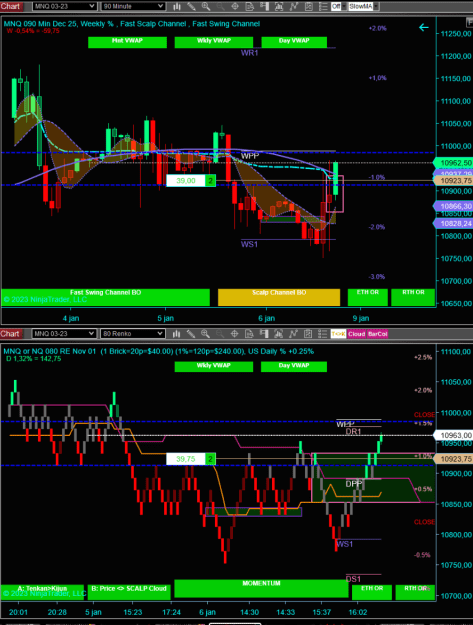
Task: Open bar type icon in upper chart toolbar
Action: pos(177,6)
